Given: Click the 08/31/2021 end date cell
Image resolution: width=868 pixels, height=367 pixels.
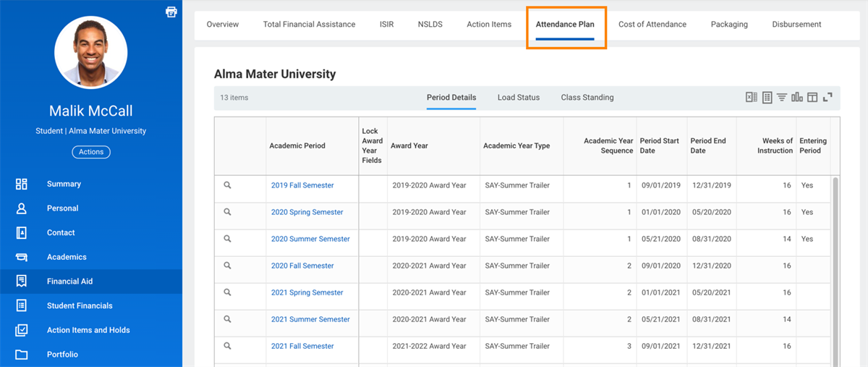Looking at the screenshot, I should coord(711,319).
